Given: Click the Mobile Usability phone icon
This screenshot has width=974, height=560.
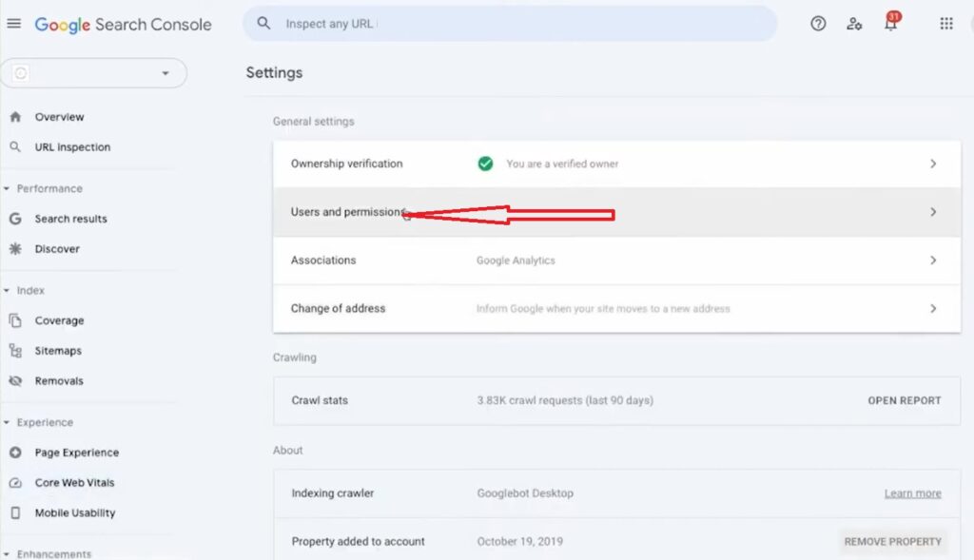Looking at the screenshot, I should coord(15,512).
